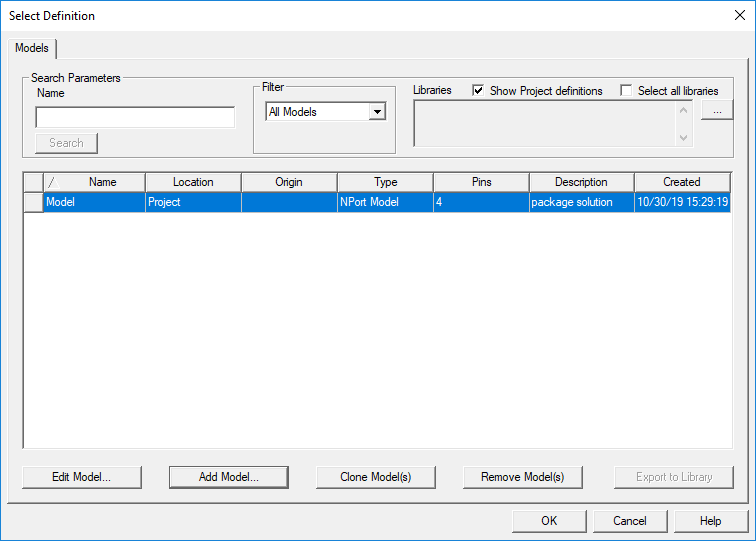Sort by the Pins column header
This screenshot has width=756, height=541.
[x=481, y=182]
